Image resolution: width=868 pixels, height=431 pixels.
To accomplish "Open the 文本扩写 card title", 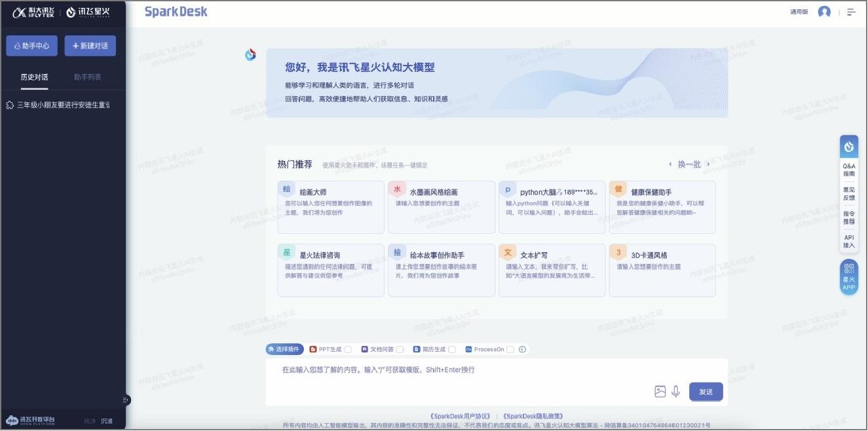I will tap(534, 255).
